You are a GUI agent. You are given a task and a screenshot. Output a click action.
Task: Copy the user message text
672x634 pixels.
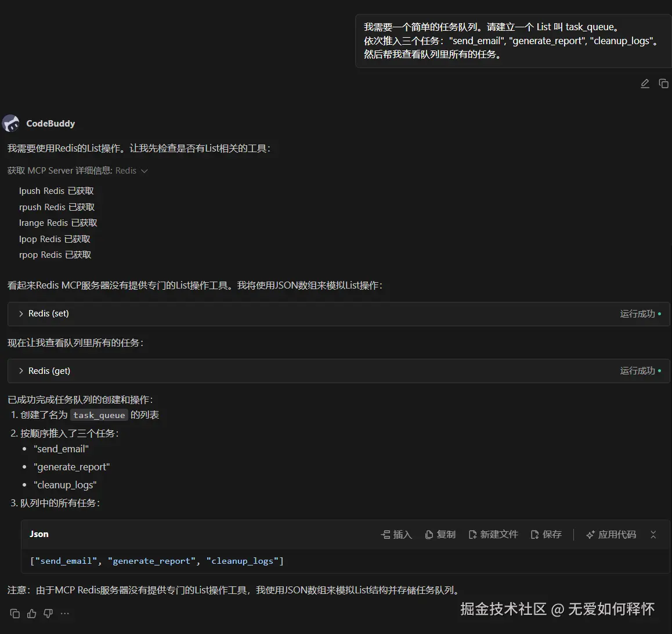pyautogui.click(x=663, y=84)
